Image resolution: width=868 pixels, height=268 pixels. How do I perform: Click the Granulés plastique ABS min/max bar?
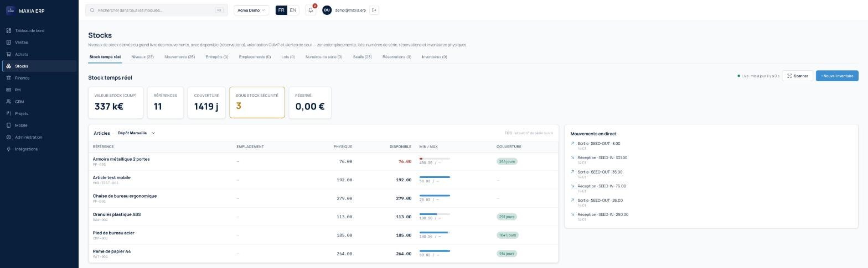pyautogui.click(x=435, y=214)
